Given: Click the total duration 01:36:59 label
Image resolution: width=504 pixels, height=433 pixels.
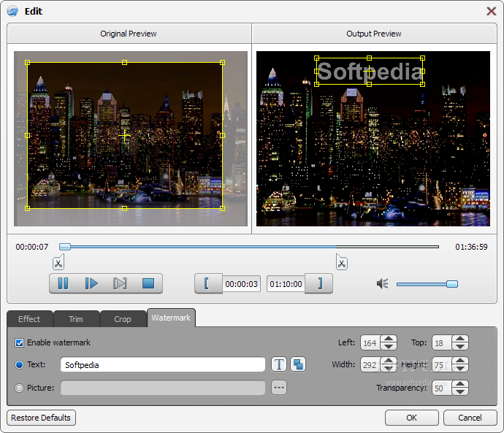Looking at the screenshot, I should click(x=471, y=247).
